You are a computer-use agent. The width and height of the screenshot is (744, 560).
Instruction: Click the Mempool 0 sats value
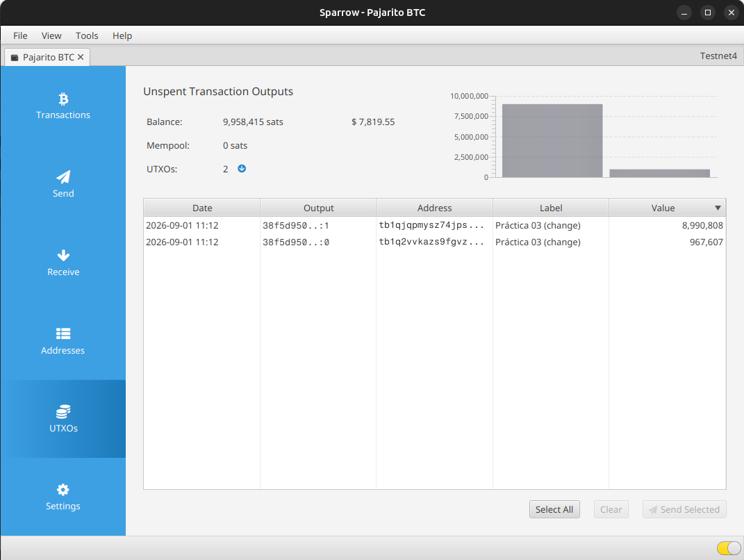[x=235, y=146]
